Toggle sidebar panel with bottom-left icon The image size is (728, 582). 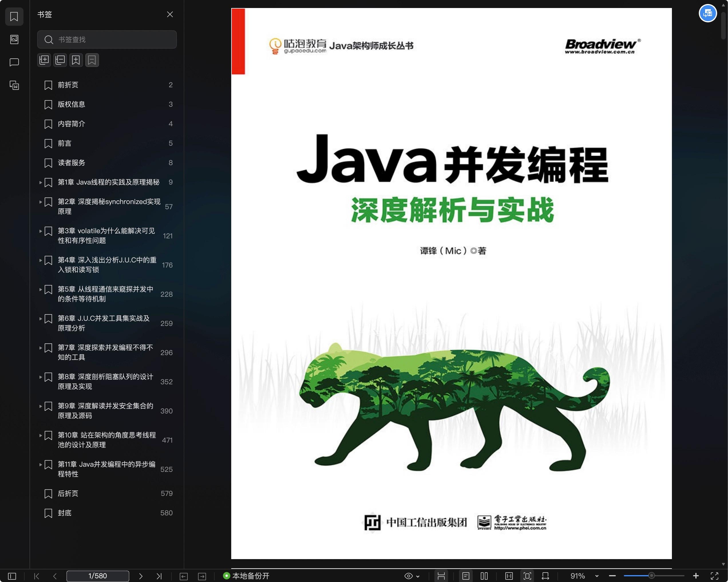(12, 576)
